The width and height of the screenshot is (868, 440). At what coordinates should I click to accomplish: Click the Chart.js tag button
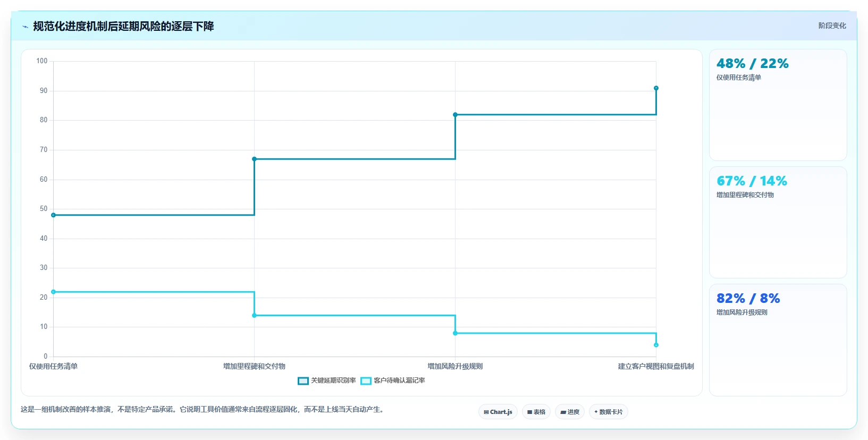[x=498, y=412]
